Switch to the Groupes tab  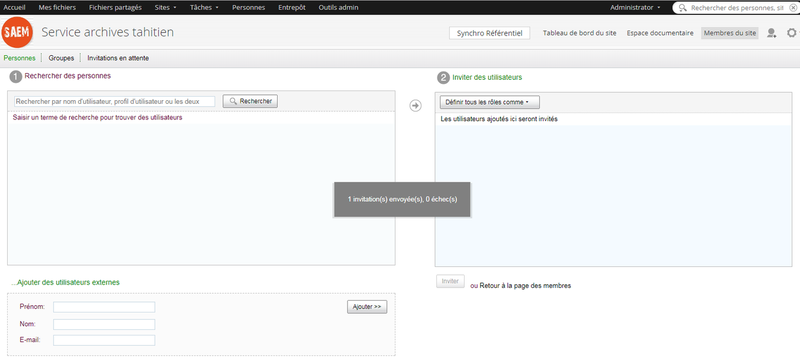point(61,58)
